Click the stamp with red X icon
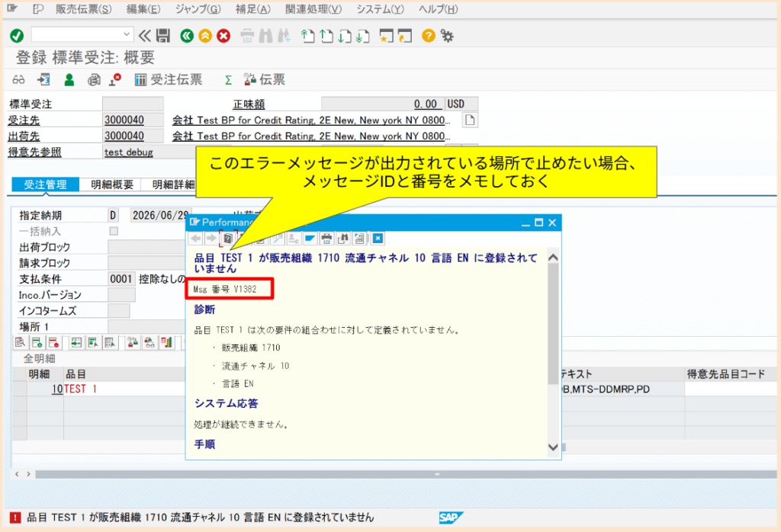This screenshot has width=781, height=532. coord(116,79)
